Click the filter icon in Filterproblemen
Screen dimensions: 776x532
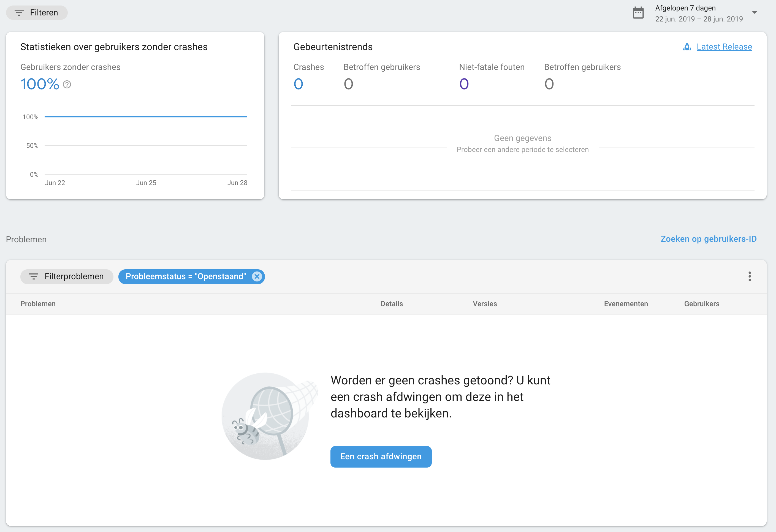(x=33, y=276)
